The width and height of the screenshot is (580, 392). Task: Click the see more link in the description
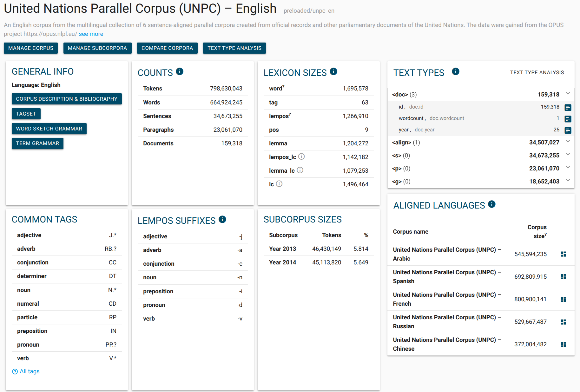(x=91, y=34)
